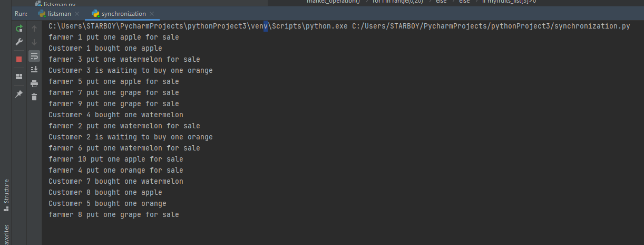This screenshot has height=245, width=644.
Task: Navigate down the stack trace
Action: tap(34, 42)
